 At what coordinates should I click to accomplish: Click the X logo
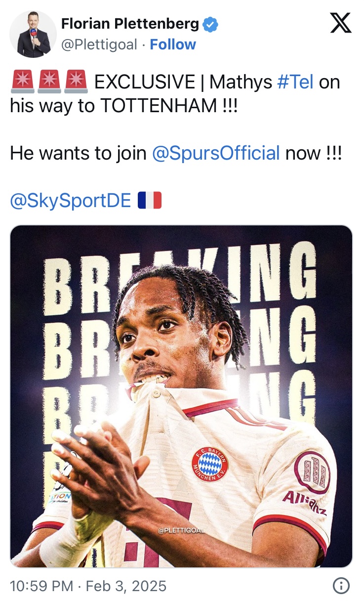click(341, 23)
